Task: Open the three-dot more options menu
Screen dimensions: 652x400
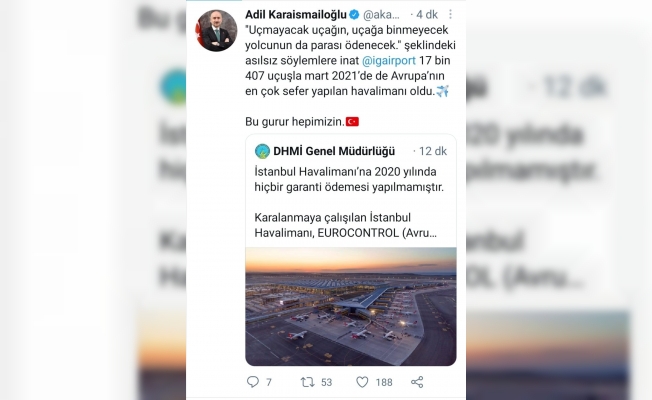Action: [x=450, y=15]
